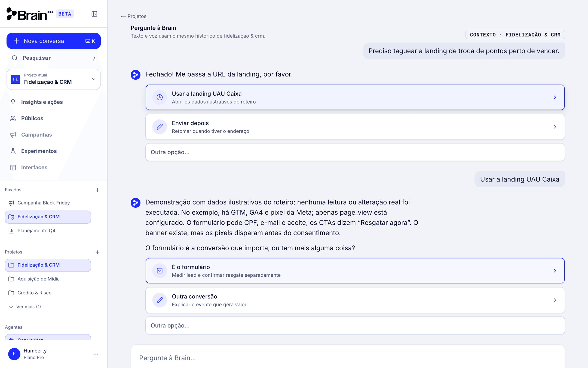Click the Pergunte à Brain message input
This screenshot has width=588, height=368.
point(348,358)
